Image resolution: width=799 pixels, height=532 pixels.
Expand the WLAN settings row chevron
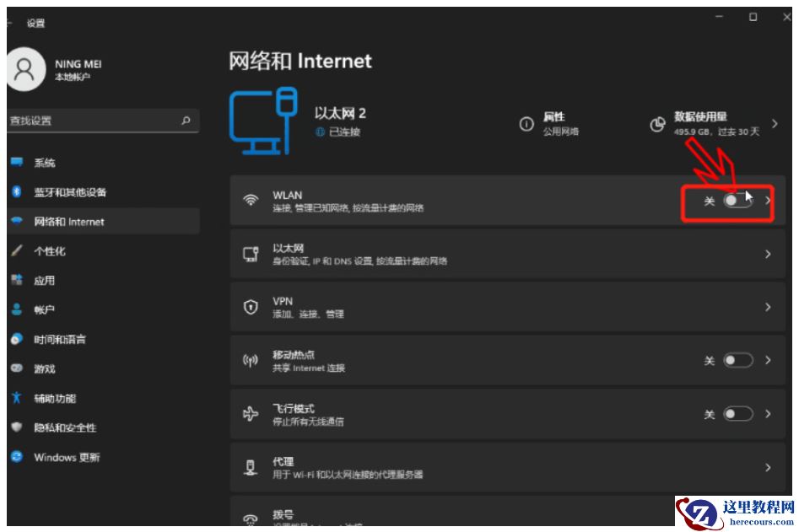[767, 199]
